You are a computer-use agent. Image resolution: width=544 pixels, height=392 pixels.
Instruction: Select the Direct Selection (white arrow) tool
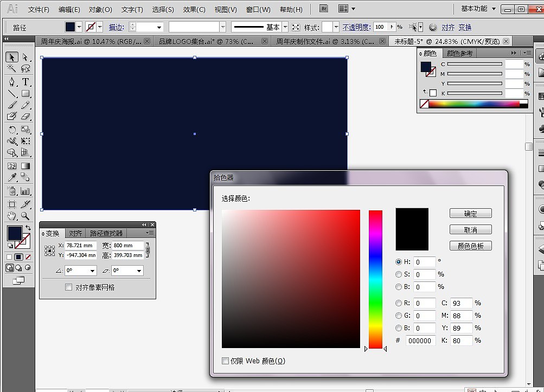pos(25,57)
